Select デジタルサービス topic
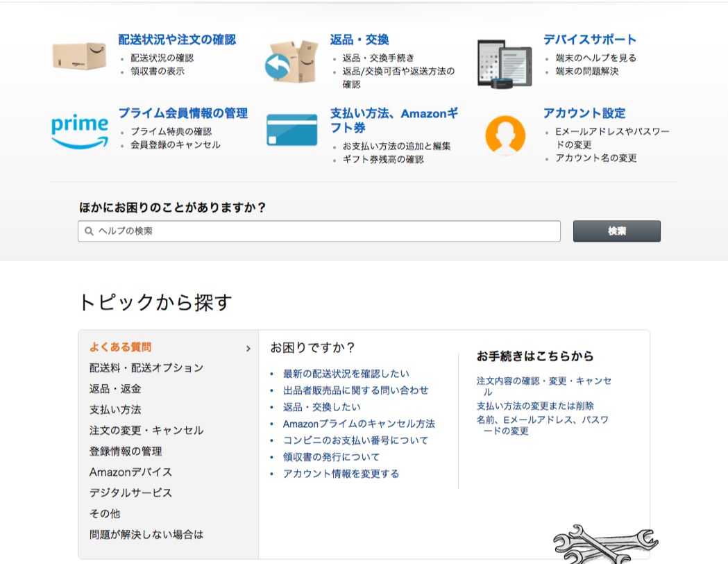The image size is (728, 564). pos(130,493)
